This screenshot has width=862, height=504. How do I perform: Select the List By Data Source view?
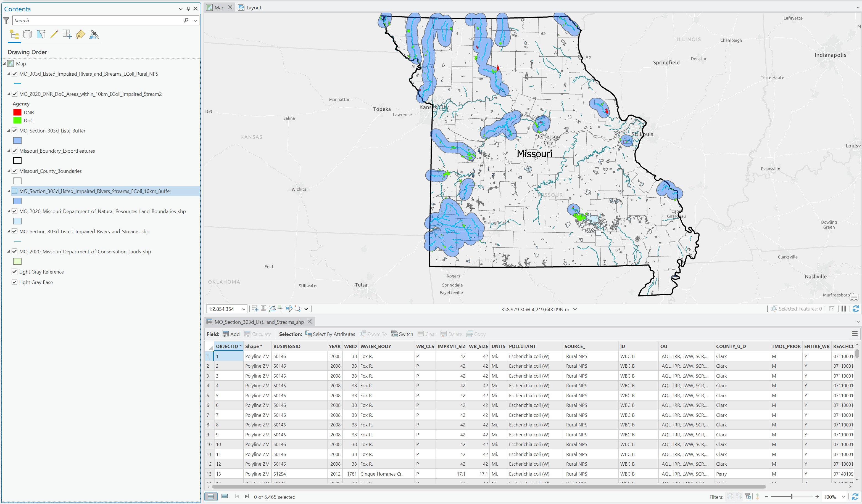(27, 34)
